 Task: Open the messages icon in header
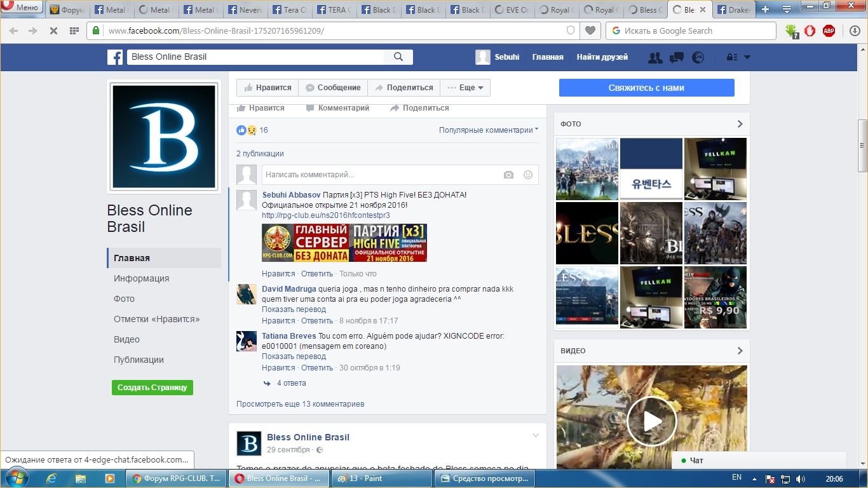point(676,57)
